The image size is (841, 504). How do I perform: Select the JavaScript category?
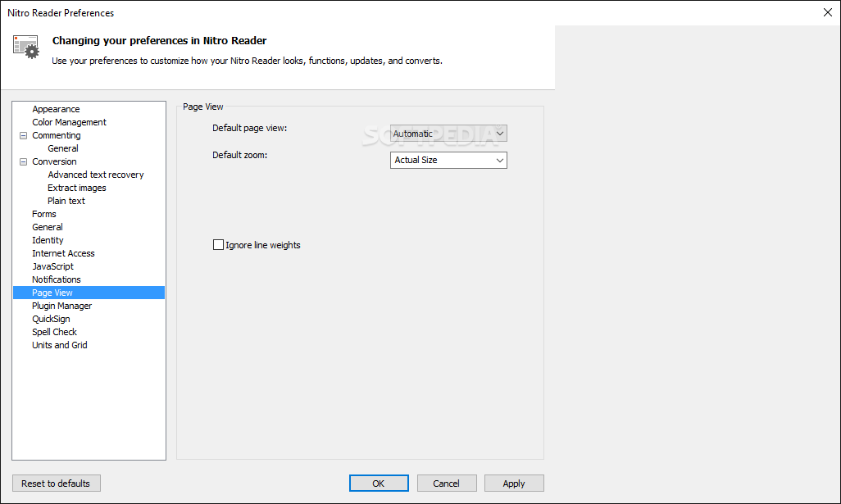[x=52, y=266]
